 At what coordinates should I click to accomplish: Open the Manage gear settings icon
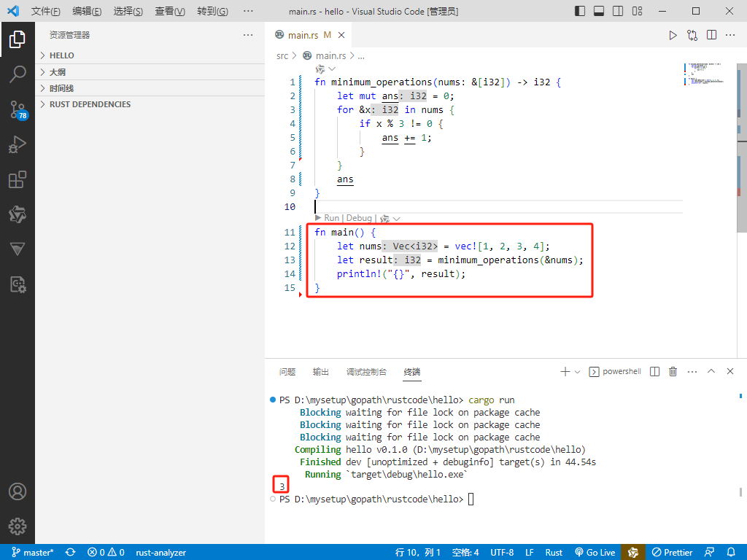(x=18, y=526)
